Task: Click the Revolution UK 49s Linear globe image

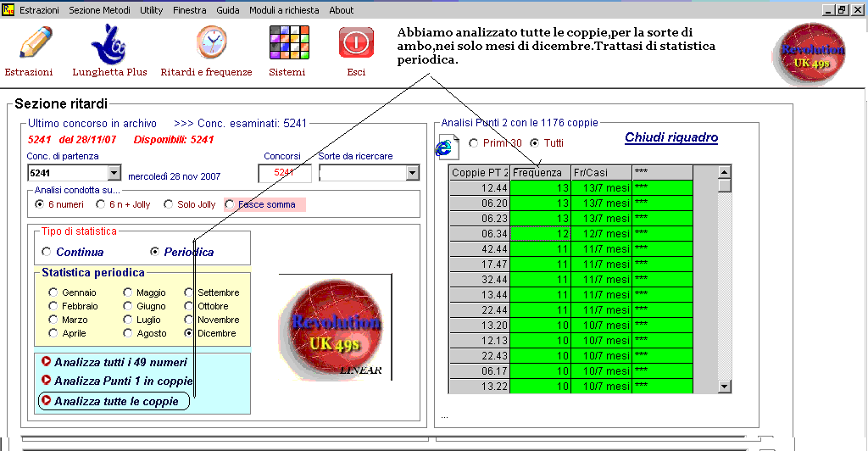Action: (336, 327)
